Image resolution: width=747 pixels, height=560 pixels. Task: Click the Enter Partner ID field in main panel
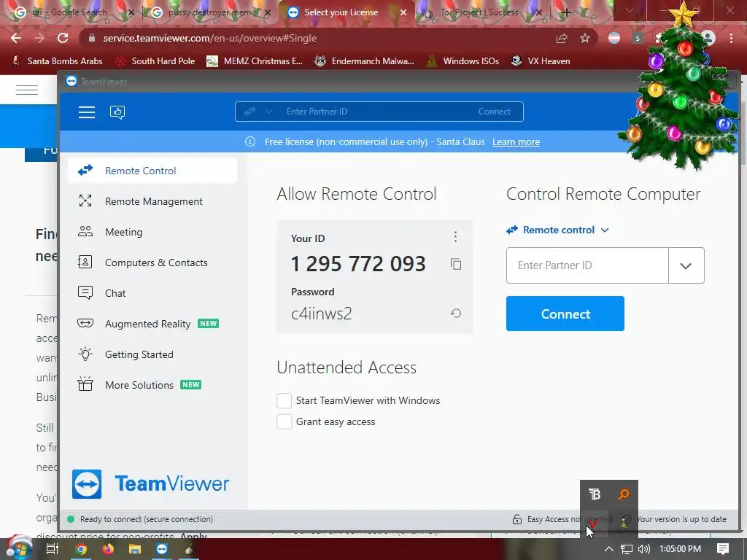pyautogui.click(x=587, y=265)
